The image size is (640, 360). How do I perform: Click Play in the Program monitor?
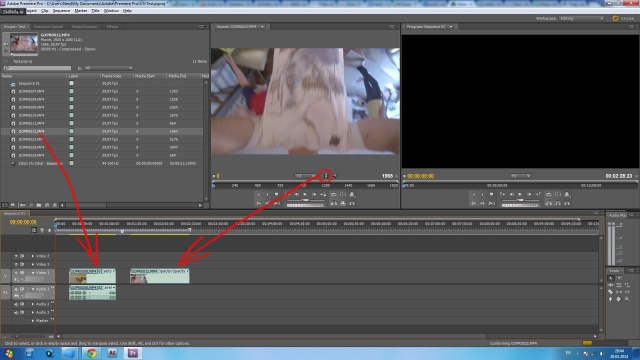coord(520,195)
